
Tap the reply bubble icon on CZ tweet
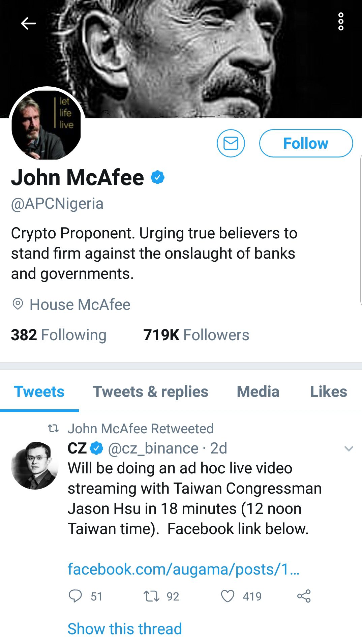click(75, 596)
